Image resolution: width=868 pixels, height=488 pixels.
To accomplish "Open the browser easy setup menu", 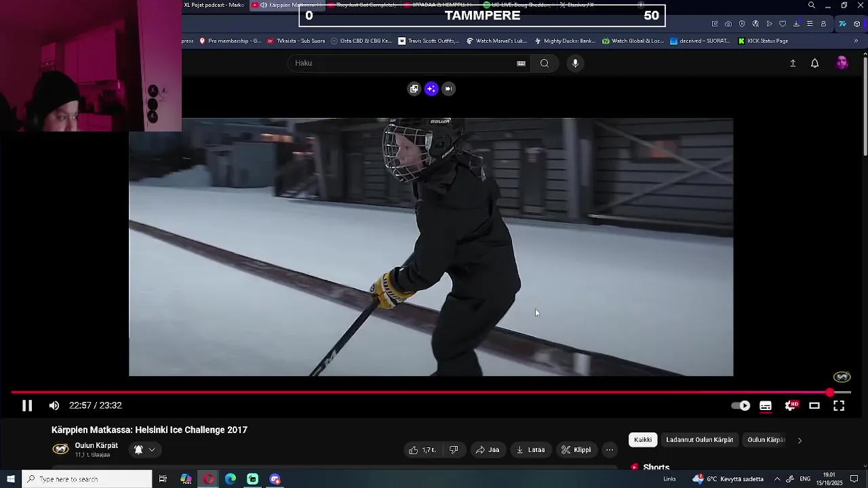I will 810,24.
